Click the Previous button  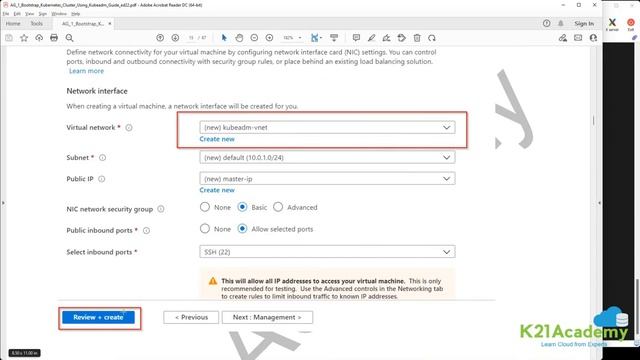pos(191,317)
